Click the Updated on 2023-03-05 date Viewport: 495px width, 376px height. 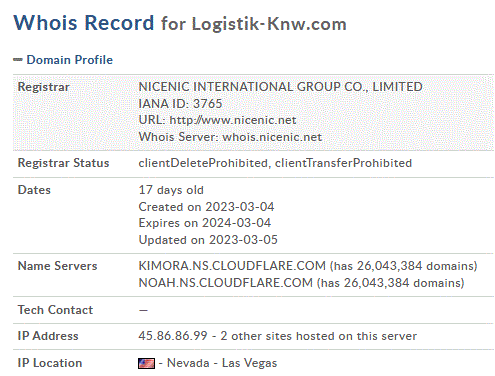208,240
